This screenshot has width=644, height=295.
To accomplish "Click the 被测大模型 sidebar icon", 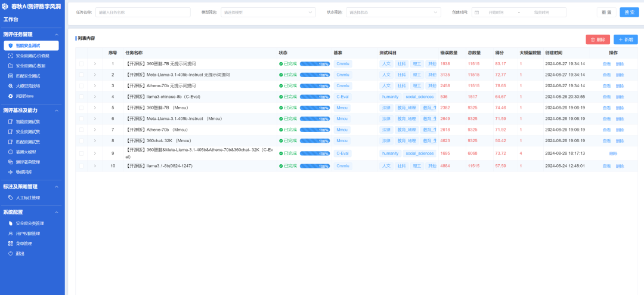I will click(10, 152).
